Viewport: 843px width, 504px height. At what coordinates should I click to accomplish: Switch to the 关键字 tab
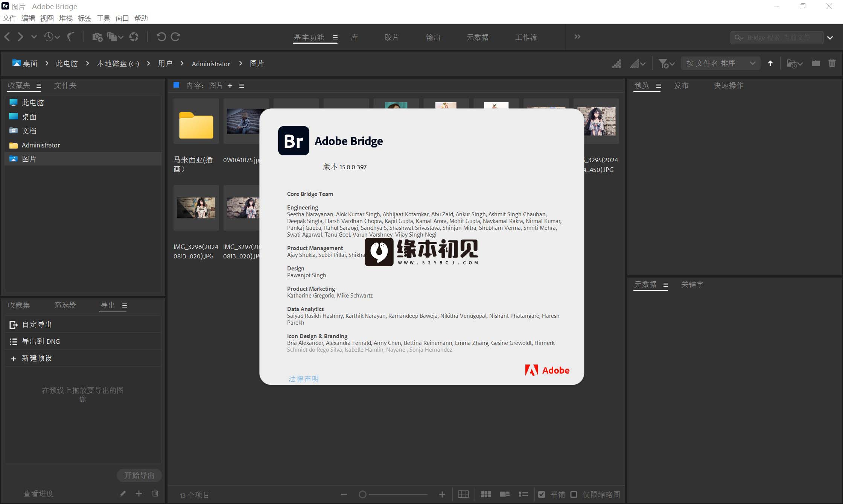(x=692, y=284)
